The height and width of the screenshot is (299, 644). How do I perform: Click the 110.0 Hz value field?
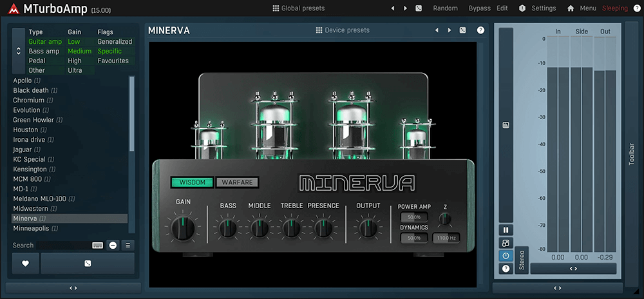click(x=446, y=238)
